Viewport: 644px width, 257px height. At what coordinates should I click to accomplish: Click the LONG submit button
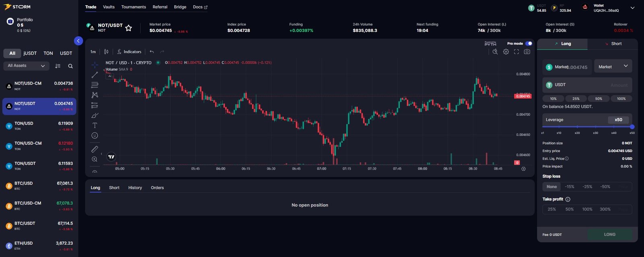point(610,234)
